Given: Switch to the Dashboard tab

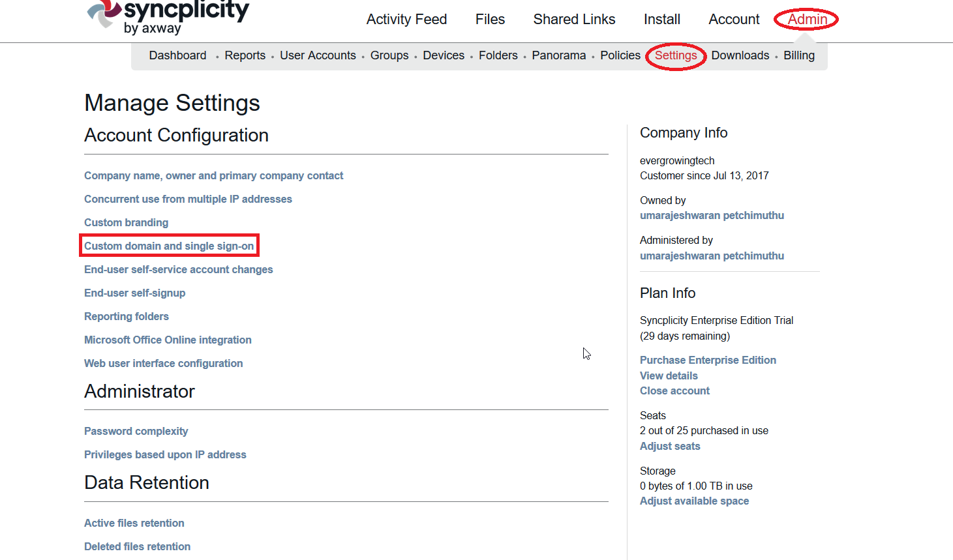Looking at the screenshot, I should point(177,55).
